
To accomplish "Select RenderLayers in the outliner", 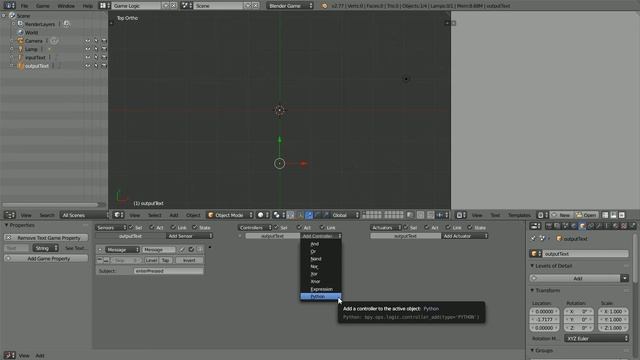I will (x=40, y=24).
